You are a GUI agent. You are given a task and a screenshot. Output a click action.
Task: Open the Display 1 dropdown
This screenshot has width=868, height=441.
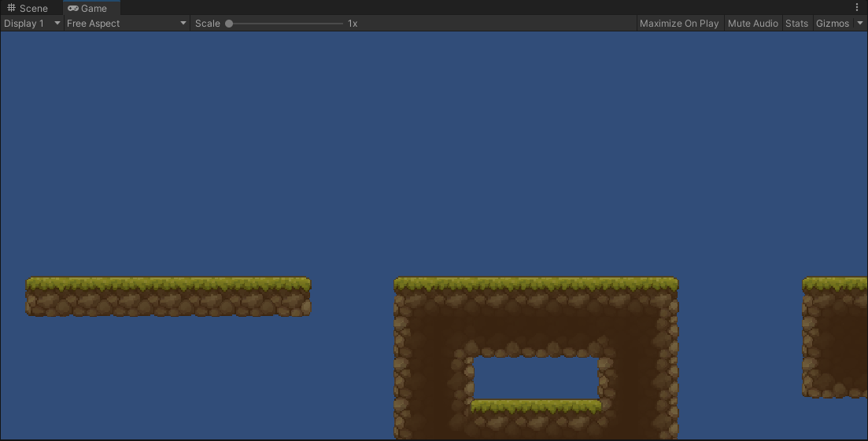[x=31, y=24]
